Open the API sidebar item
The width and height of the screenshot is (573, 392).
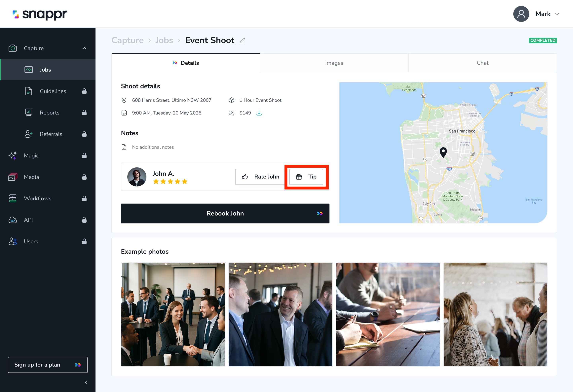(28, 220)
